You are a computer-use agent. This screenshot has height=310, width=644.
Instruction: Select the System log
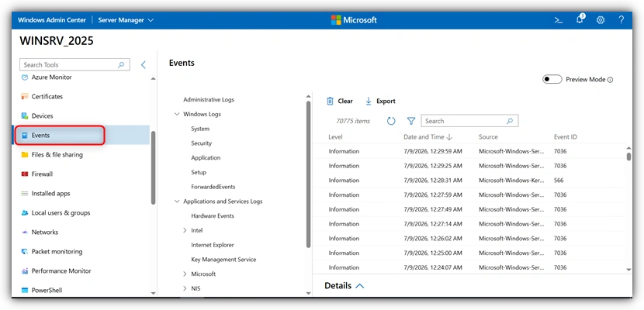[x=200, y=129]
